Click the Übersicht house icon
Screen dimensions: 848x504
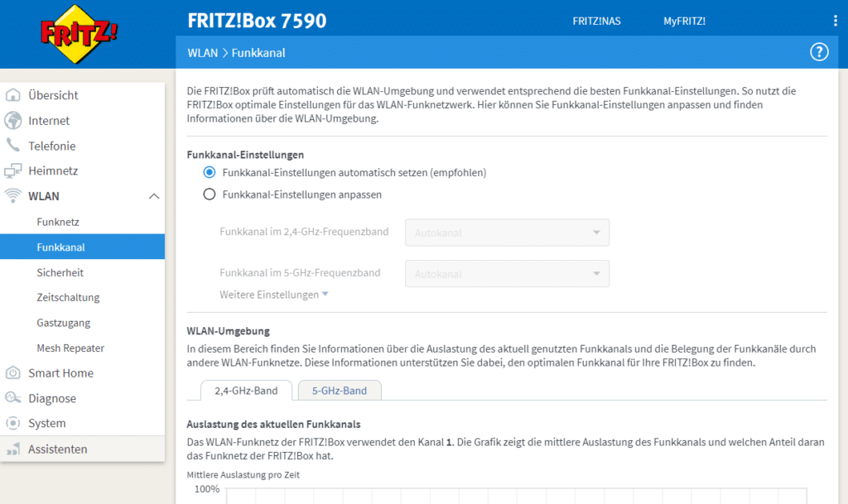(13, 95)
